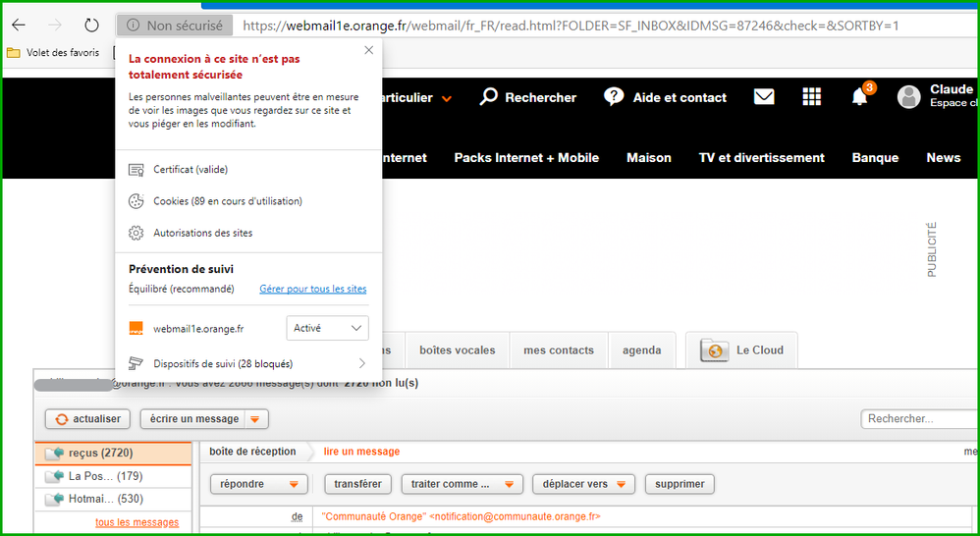Open the Claude profile avatar
Image resolution: width=980 pixels, height=536 pixels.
pyautogui.click(x=908, y=97)
